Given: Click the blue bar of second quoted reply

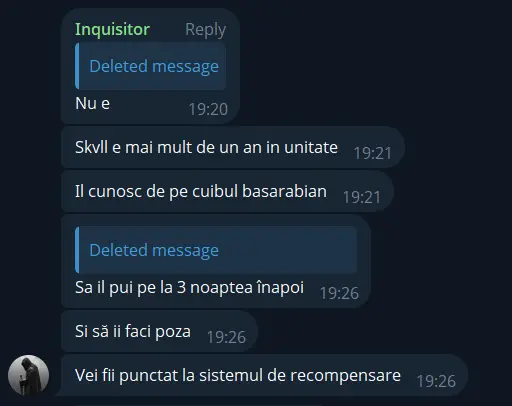Looking at the screenshot, I should click(77, 250).
